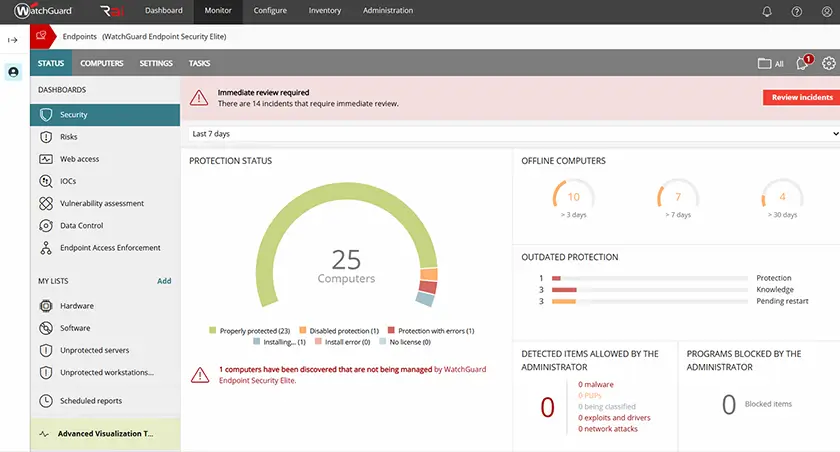Click the IOCs magnifier icon
Viewport: 840px width, 452px height.
[46, 182]
